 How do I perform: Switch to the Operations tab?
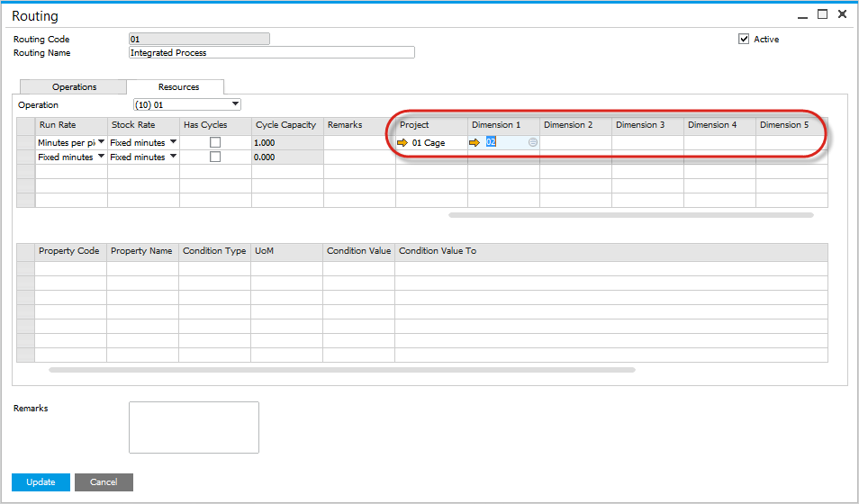point(75,86)
